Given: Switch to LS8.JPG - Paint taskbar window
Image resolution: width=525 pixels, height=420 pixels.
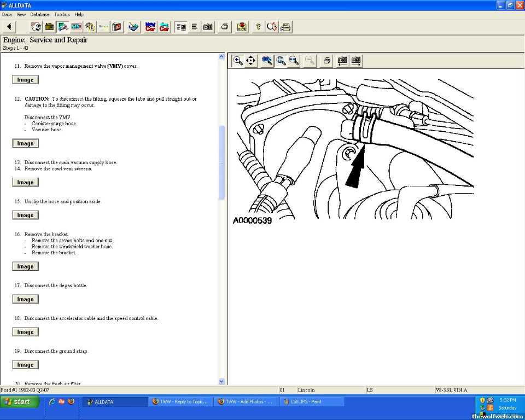Looking at the screenshot, I should coord(312,402).
